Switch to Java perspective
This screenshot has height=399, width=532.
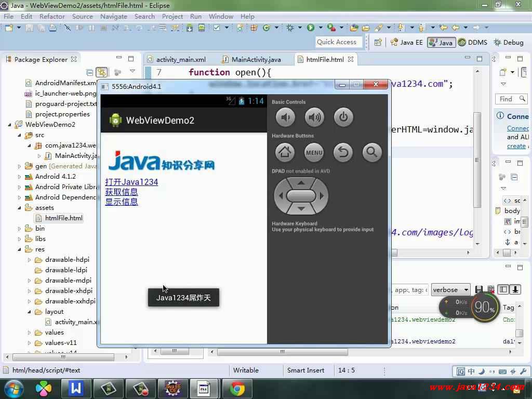pos(441,43)
